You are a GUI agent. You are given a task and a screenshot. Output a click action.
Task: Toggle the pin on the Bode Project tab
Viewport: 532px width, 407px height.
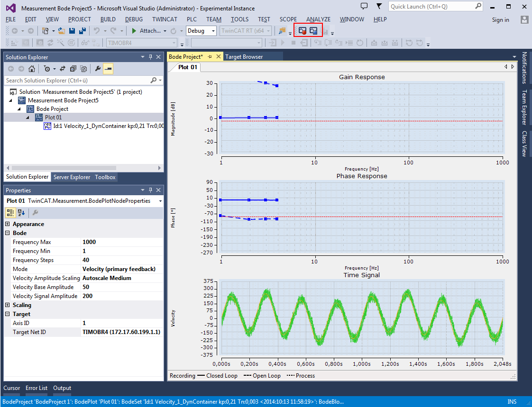point(210,57)
